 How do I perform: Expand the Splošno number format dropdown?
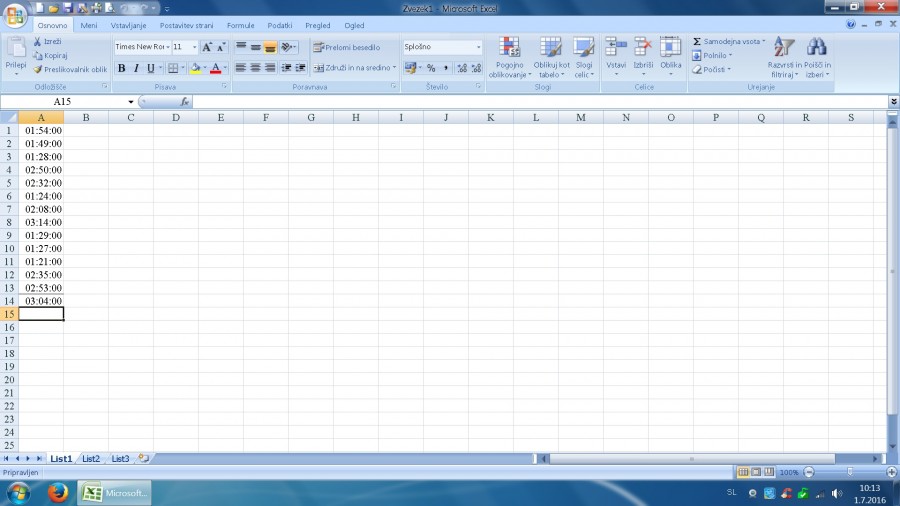tap(478, 47)
